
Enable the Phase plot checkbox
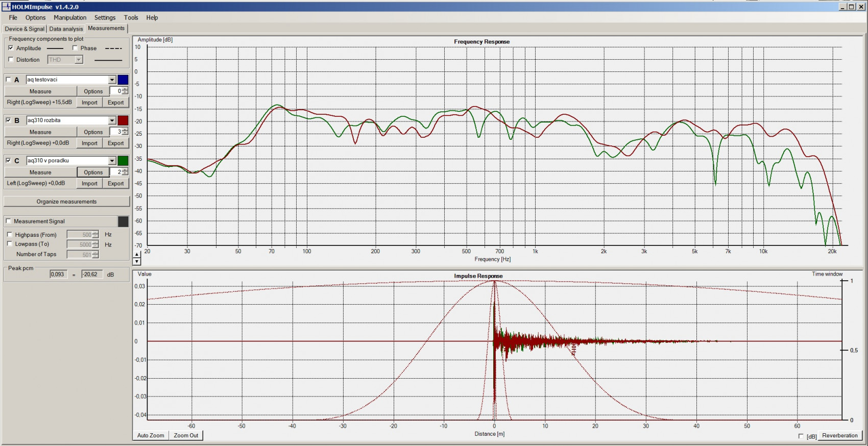(x=75, y=48)
